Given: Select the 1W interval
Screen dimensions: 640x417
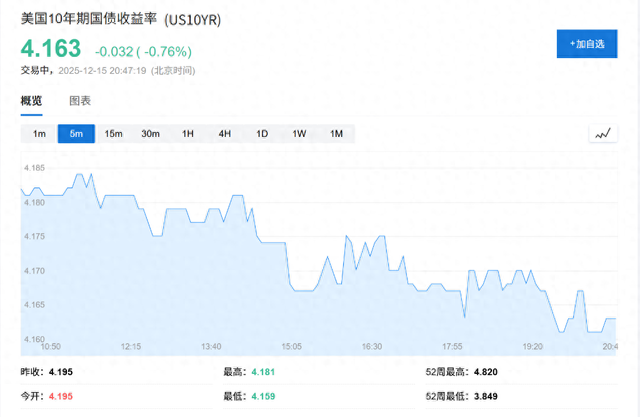Looking at the screenshot, I should (x=299, y=134).
